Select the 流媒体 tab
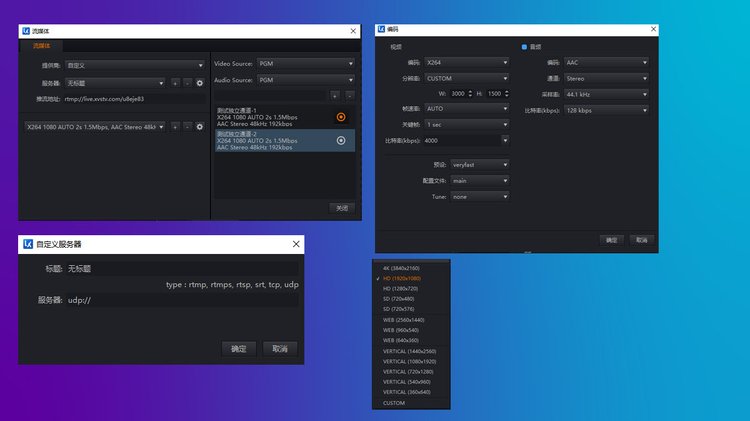Image resolution: width=750 pixels, height=421 pixels. click(x=41, y=46)
